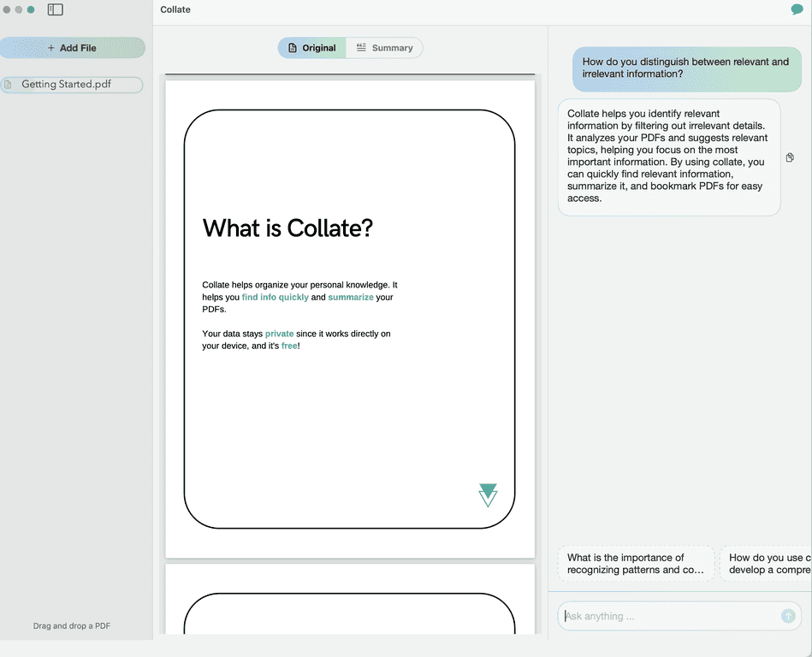
Task: Click the 'private' link in the PDF text
Action: 279,334
